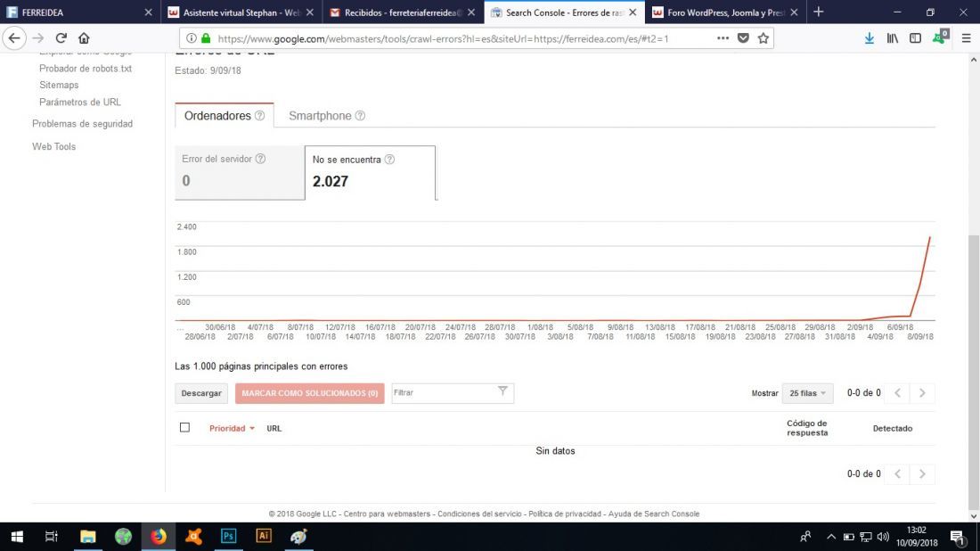Go back using the browser back arrow

(x=13, y=38)
